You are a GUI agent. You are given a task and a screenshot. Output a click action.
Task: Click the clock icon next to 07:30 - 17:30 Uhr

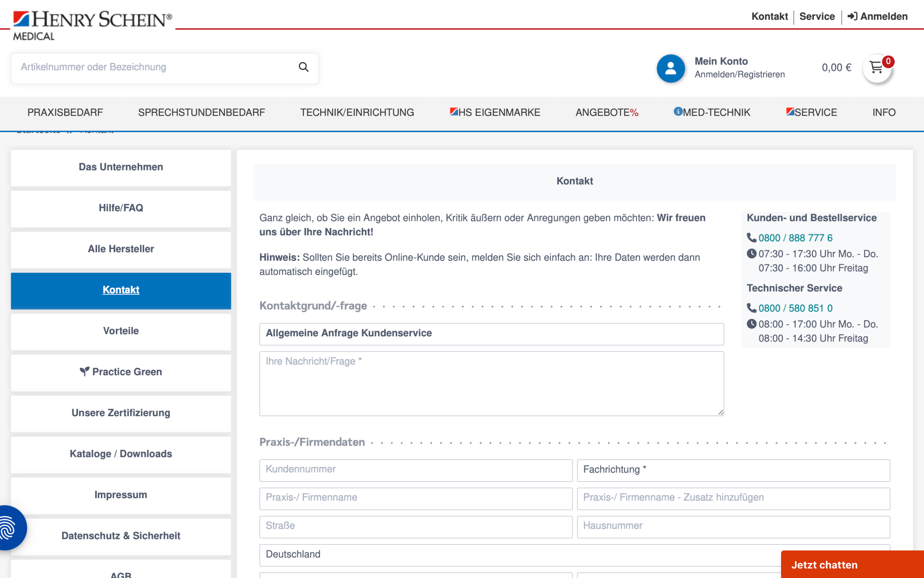pos(751,254)
